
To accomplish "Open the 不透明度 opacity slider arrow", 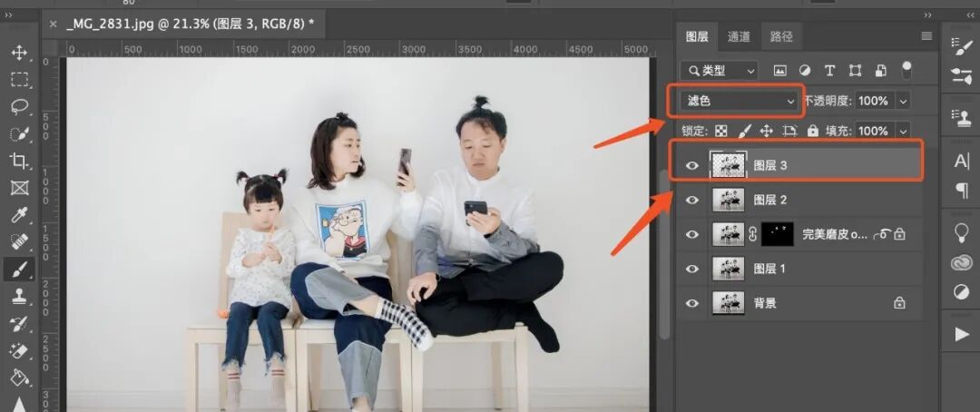I will (x=903, y=101).
